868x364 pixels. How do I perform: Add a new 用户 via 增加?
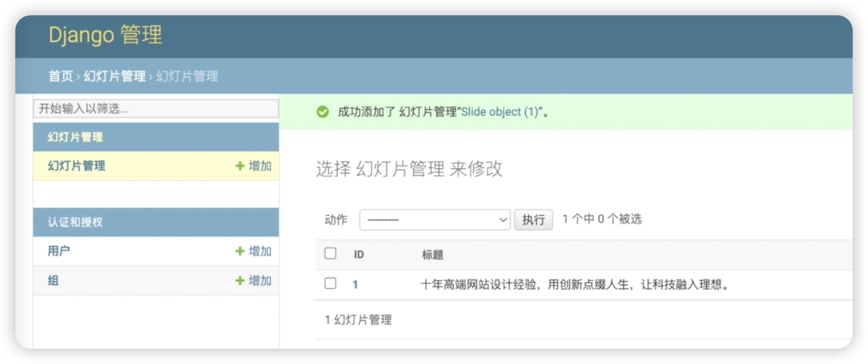254,251
